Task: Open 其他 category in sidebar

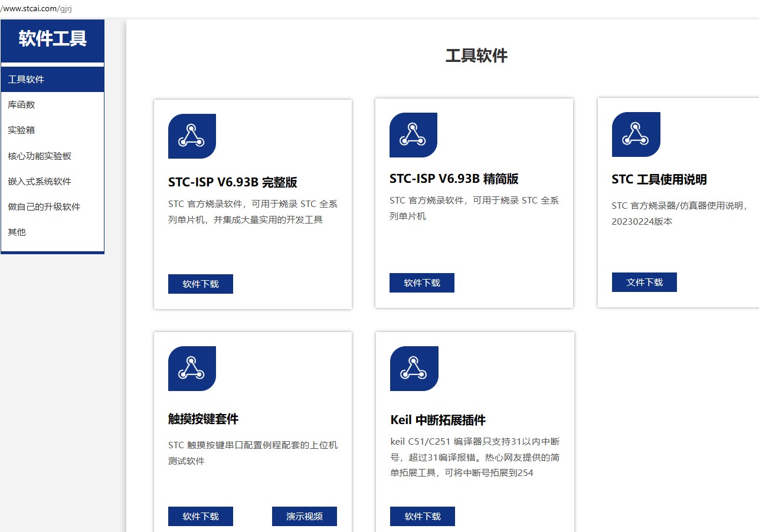Action: (53, 232)
